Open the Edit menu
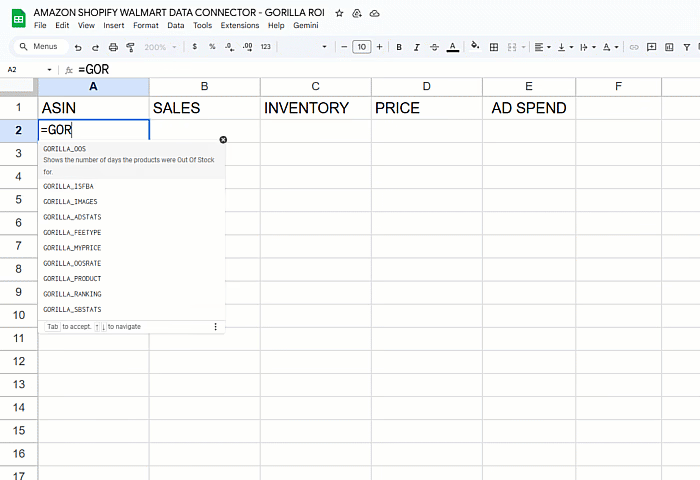This screenshot has height=480, width=700. (62, 25)
